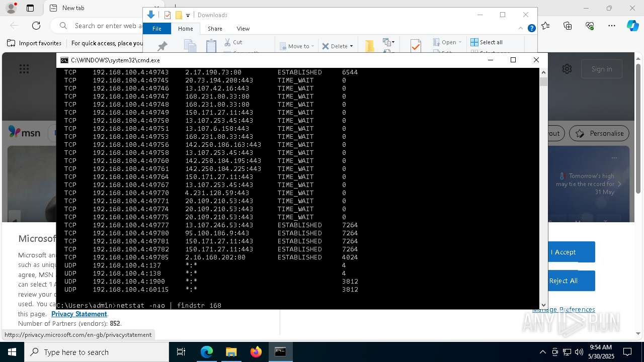Screen dimensions: 644x362
Task: Click the Edge back arrow
Action: point(14,26)
